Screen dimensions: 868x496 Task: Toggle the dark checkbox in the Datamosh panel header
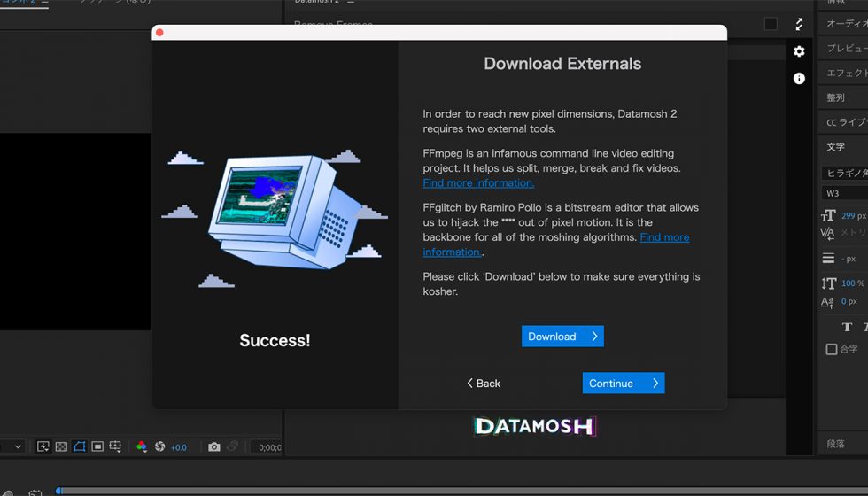770,24
